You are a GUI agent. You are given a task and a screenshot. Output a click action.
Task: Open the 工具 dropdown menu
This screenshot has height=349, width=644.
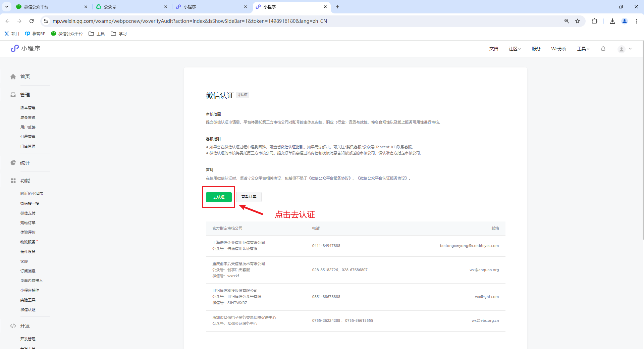[x=583, y=49]
